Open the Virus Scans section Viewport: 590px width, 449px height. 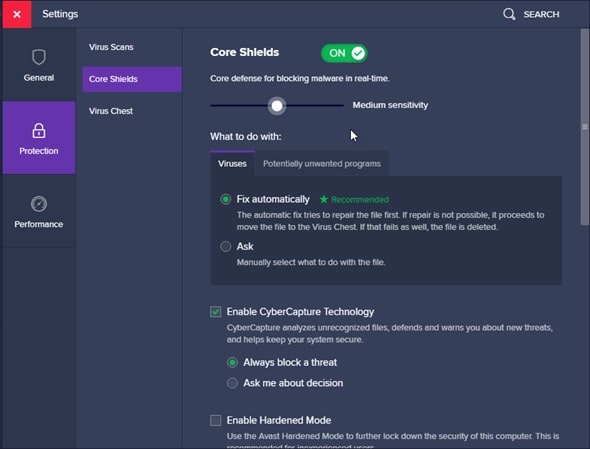pos(111,47)
